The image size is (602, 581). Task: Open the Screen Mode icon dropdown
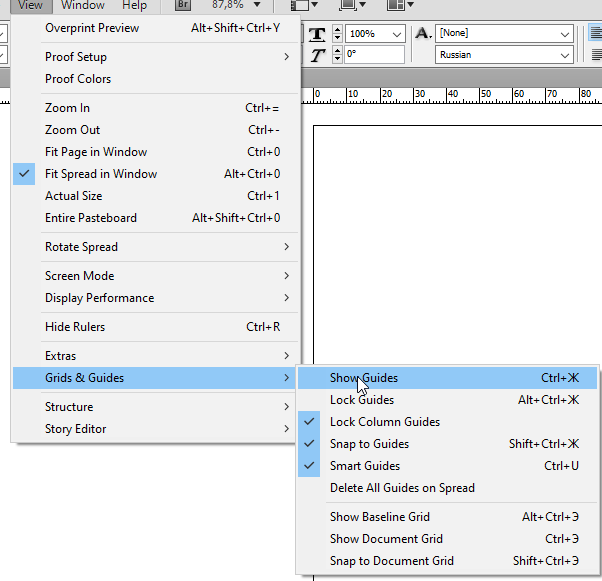[x=352, y=5]
